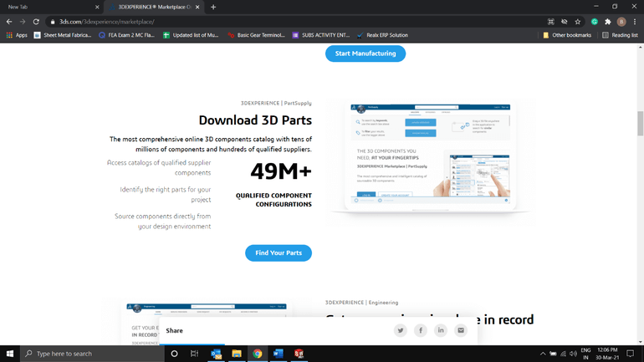Open Realx ERP Solution bookmark

(382, 35)
